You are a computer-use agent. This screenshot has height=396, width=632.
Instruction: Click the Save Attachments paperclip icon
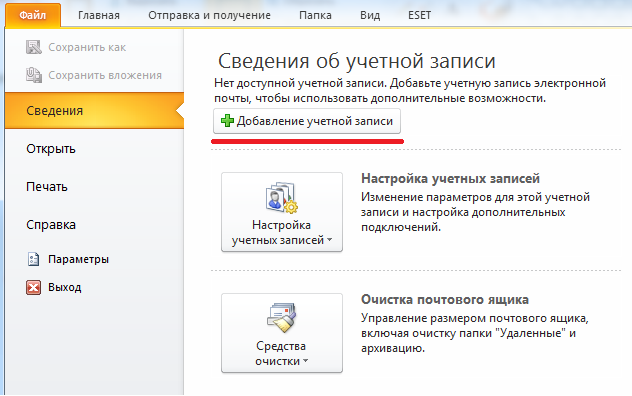[x=34, y=75]
